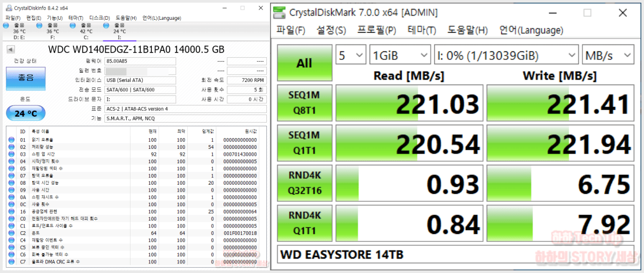The height and width of the screenshot is (273, 644).
Task: Run the RND4K Q1T1 test
Action: click(304, 224)
